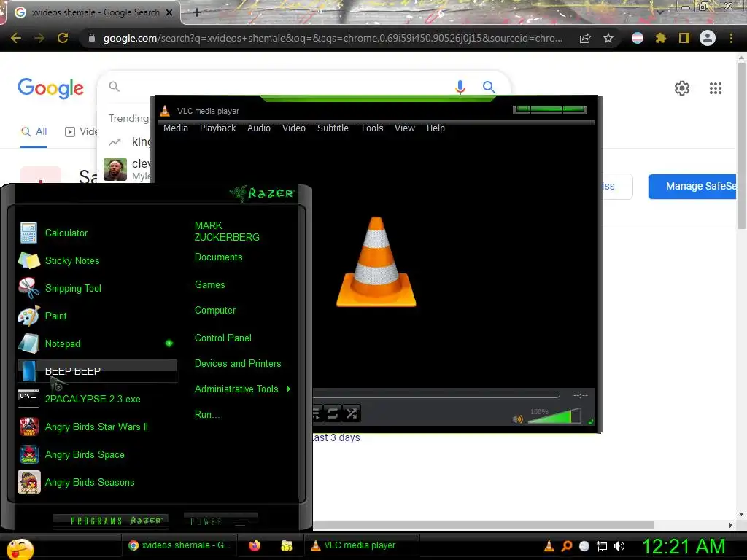The height and width of the screenshot is (560, 747).
Task: Open the Chrome three-dot menu
Action: (731, 38)
